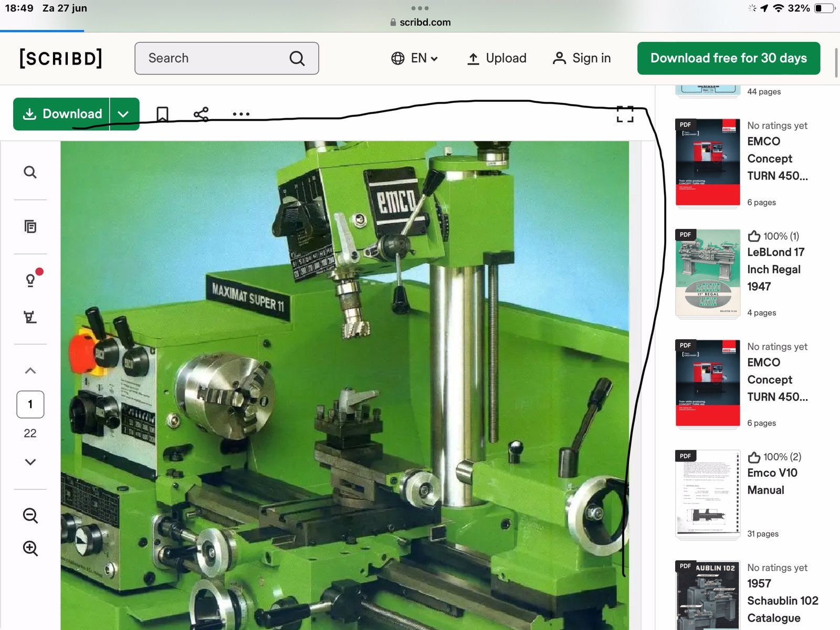
Task: Click the thumbs-up 100% (2) rating
Action: click(x=774, y=457)
